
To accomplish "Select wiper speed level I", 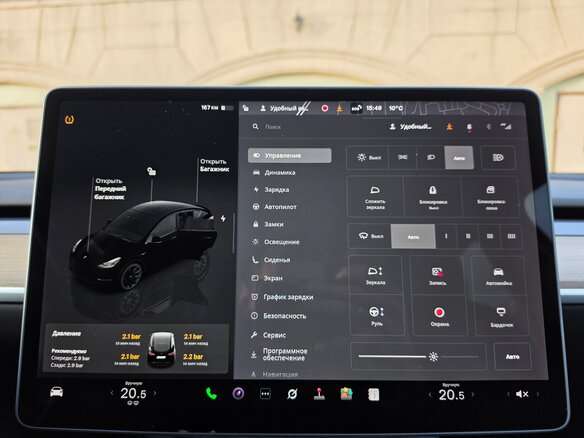I will tap(446, 236).
